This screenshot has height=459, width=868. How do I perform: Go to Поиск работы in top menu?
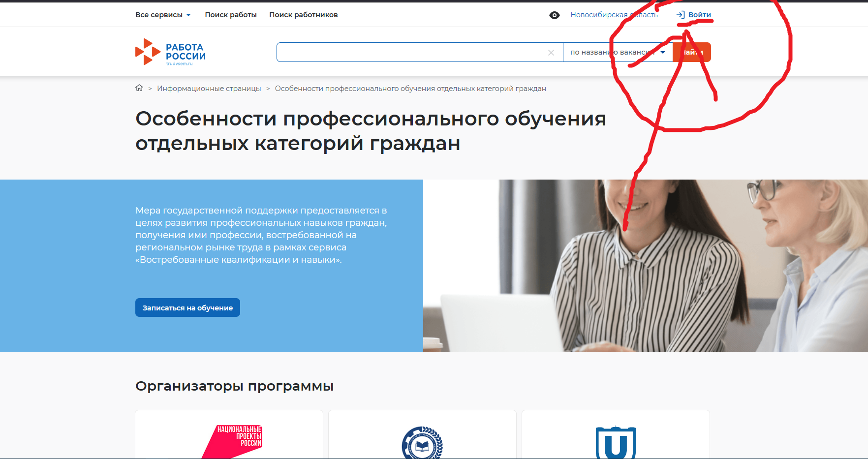[230, 15]
